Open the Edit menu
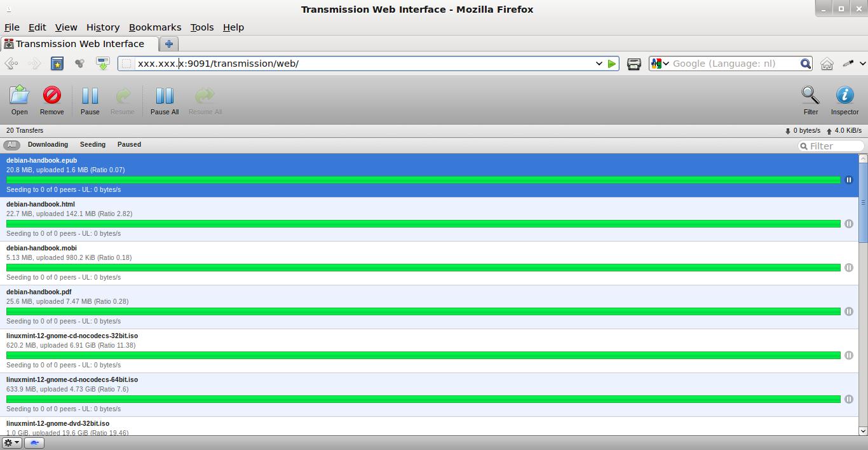 pos(37,27)
